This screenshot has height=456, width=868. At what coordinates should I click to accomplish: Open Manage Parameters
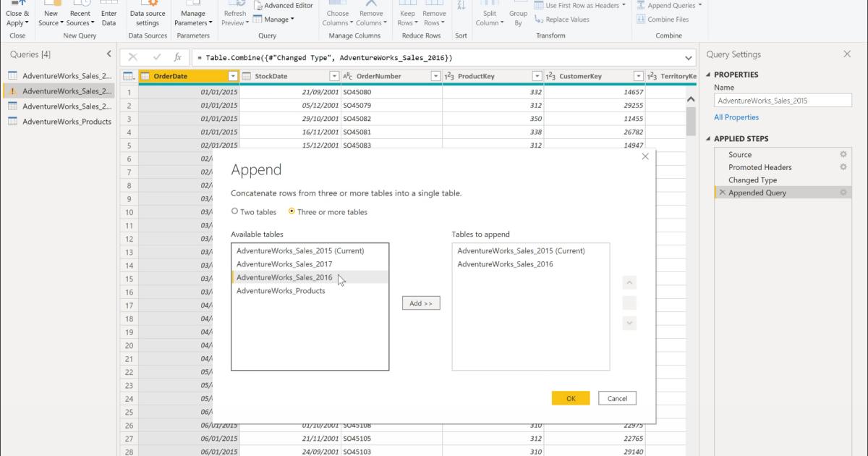(x=192, y=16)
